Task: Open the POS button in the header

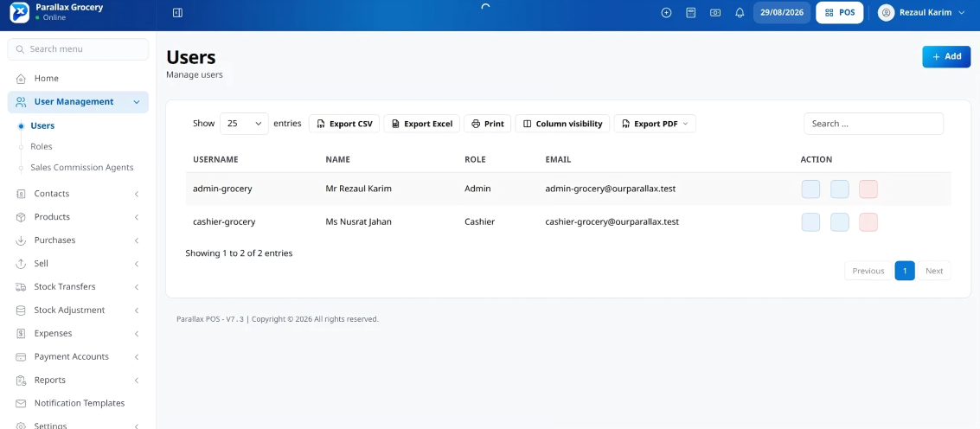Action: tap(839, 12)
